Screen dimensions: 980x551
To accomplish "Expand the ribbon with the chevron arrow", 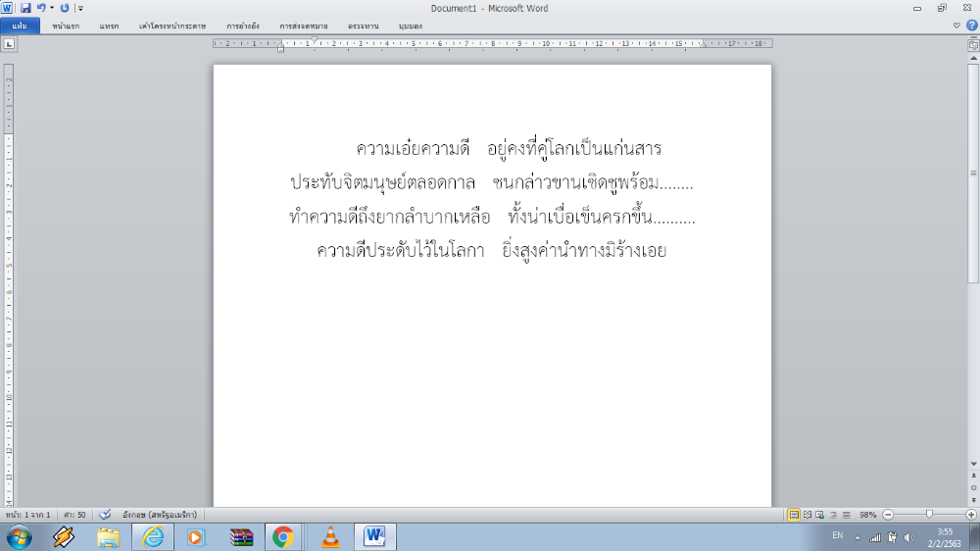I will (x=956, y=25).
